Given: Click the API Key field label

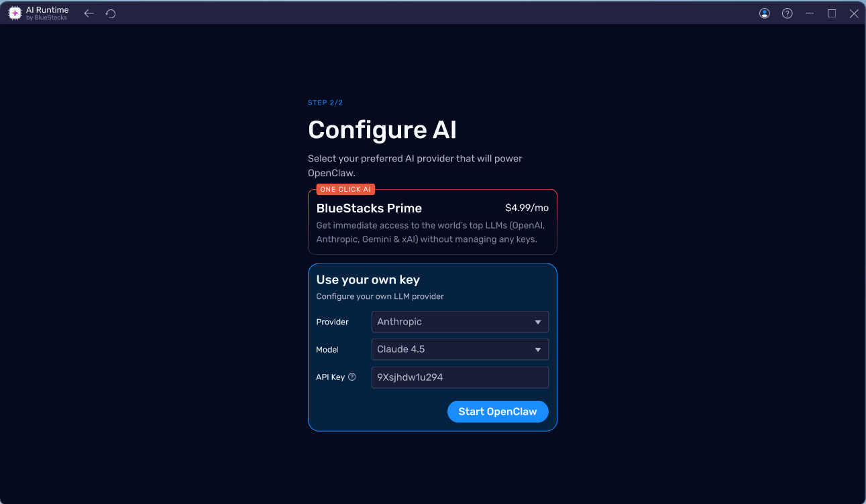Looking at the screenshot, I should [330, 377].
